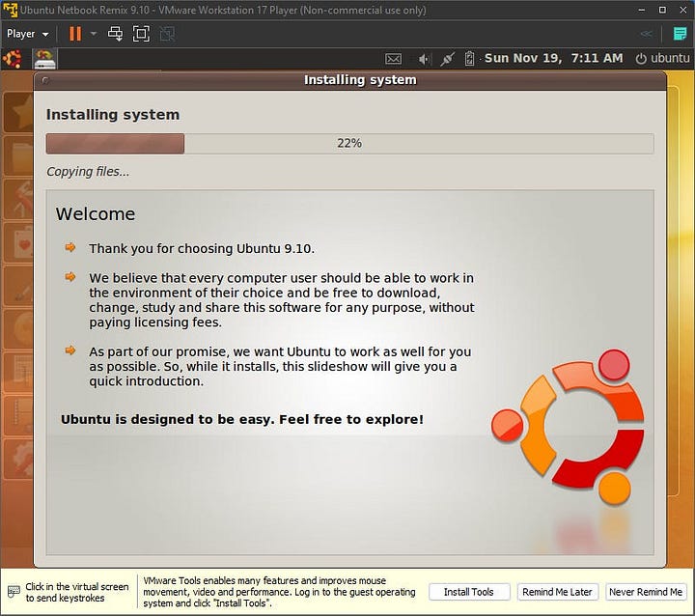695x616 pixels.
Task: Select the installer icon in Ubuntu panel
Action: click(44, 60)
